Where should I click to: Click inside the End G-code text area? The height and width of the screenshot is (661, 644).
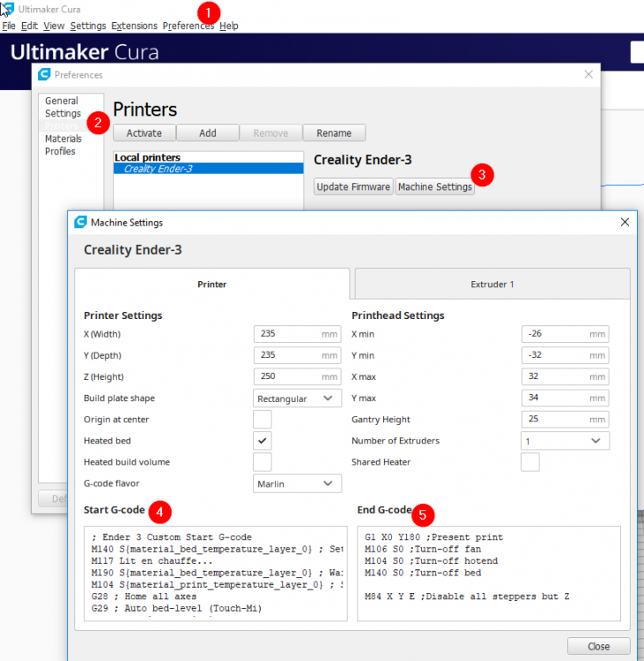click(x=489, y=574)
